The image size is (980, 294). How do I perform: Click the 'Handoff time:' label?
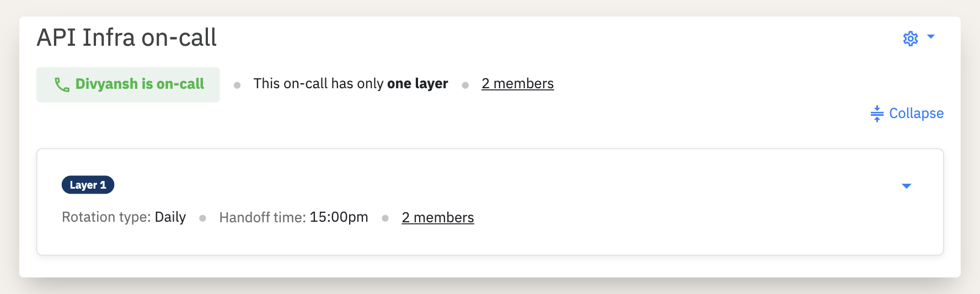coord(262,218)
